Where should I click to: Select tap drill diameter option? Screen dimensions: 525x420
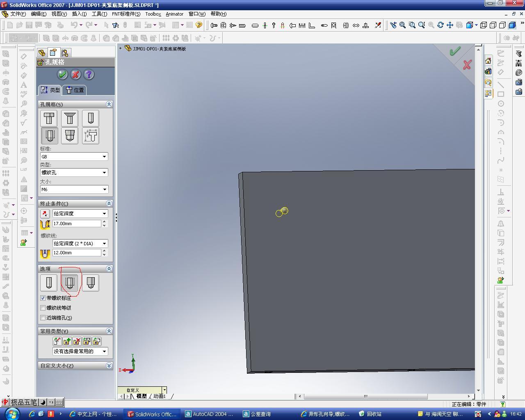click(x=49, y=283)
